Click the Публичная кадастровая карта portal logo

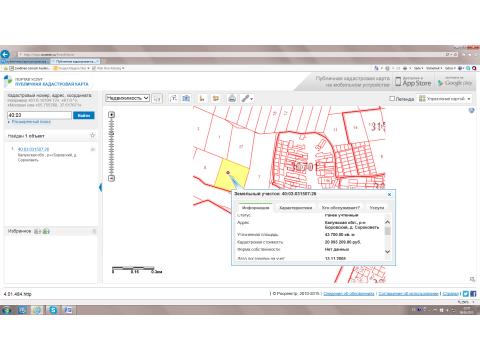46,81
